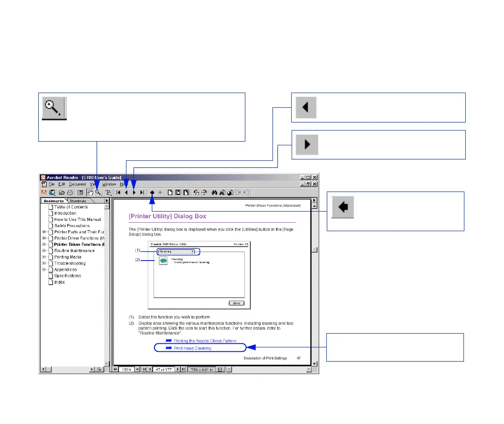Click the 47 of 177 page field
Viewport: 504px width, 424px height.
click(163, 369)
